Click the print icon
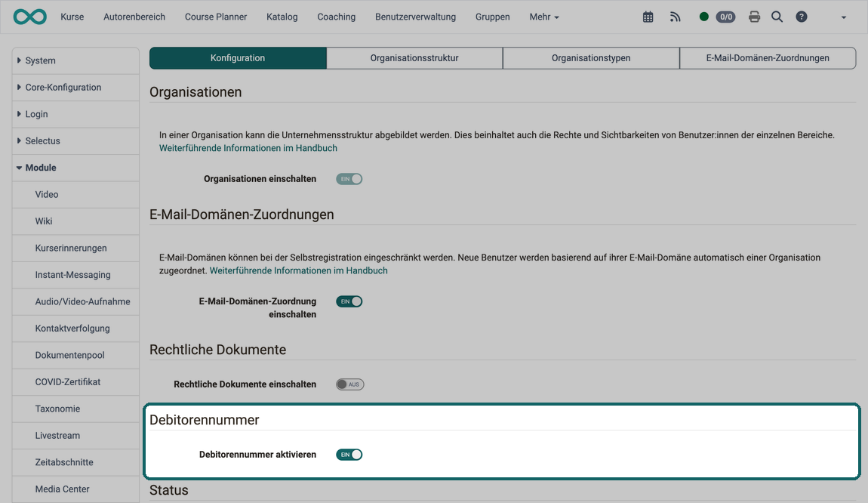Image resolution: width=868 pixels, height=503 pixels. tap(754, 17)
